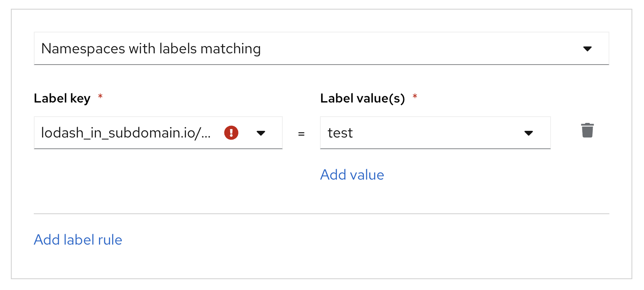The height and width of the screenshot is (290, 644).
Task: Click the "Label key" field heading
Action: pos(62,99)
